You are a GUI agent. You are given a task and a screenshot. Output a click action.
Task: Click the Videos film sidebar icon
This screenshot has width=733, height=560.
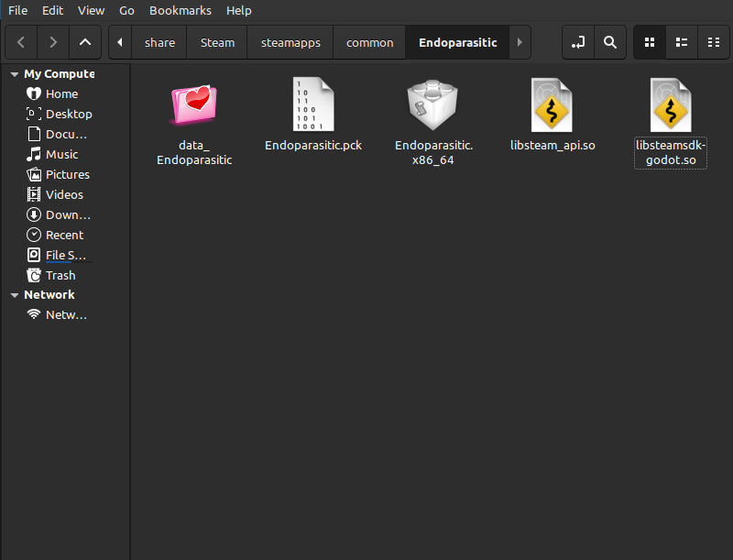[34, 194]
